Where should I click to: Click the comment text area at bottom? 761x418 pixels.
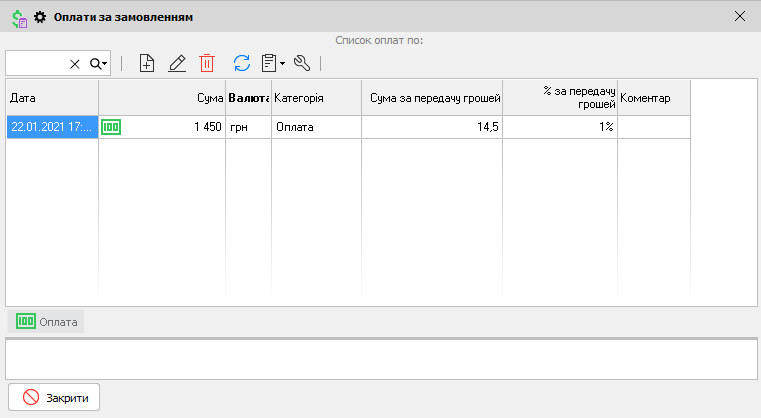tap(380, 360)
